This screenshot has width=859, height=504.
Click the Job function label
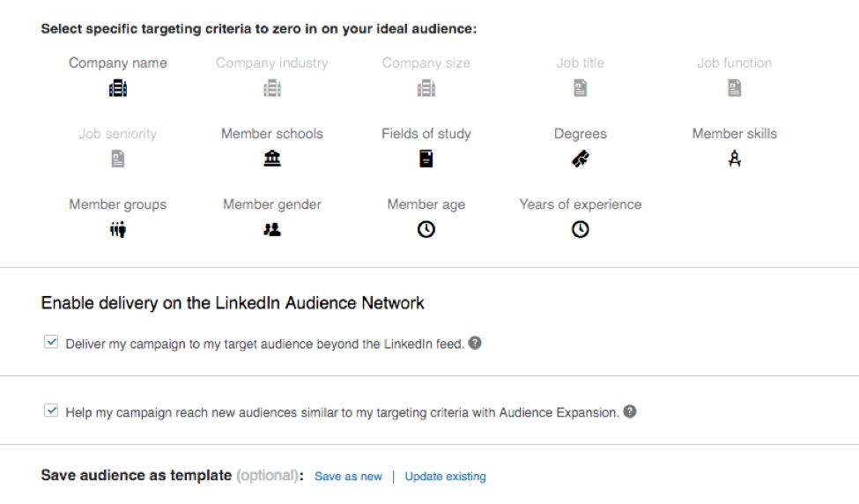tap(734, 63)
